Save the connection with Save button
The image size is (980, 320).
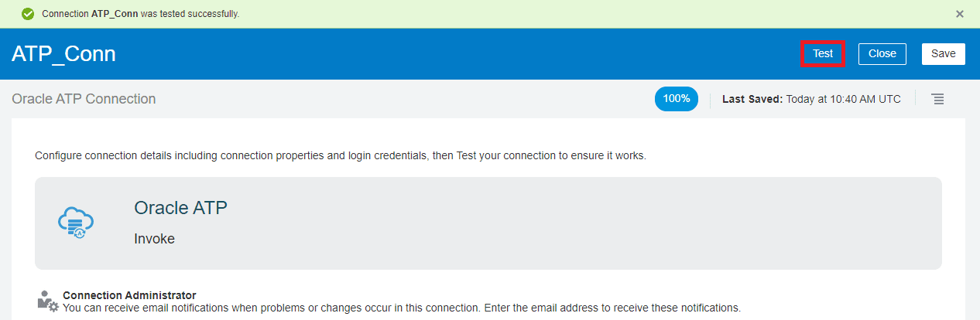(943, 54)
